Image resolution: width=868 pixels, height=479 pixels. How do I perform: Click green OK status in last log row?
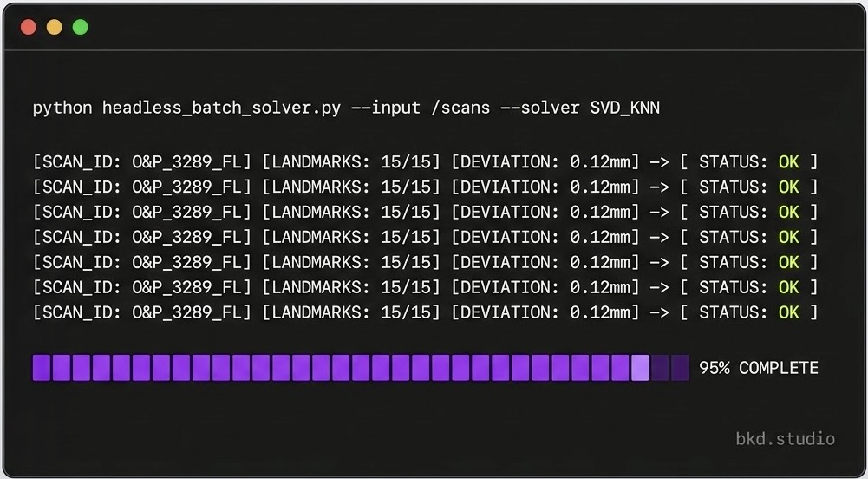click(x=789, y=312)
